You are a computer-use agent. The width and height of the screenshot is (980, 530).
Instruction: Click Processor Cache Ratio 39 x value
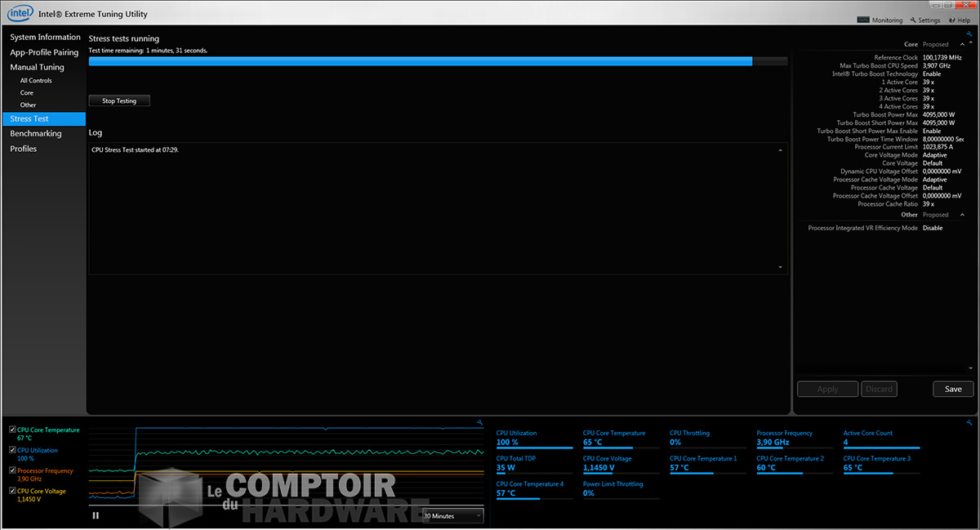tap(929, 204)
